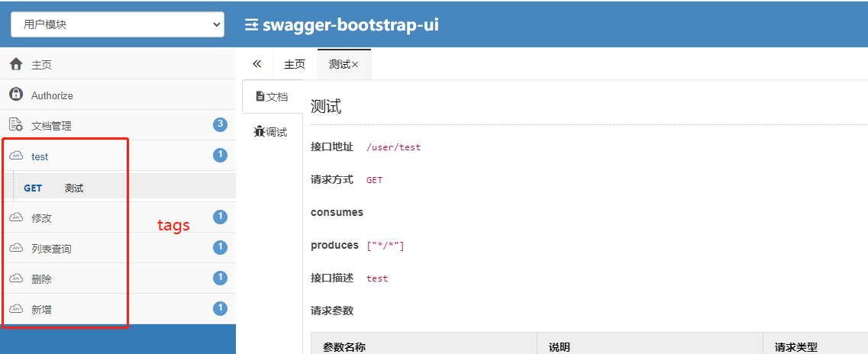Viewport: 868px width, 354px height.
Task: Click the count badge on 新增 row
Action: click(x=221, y=308)
